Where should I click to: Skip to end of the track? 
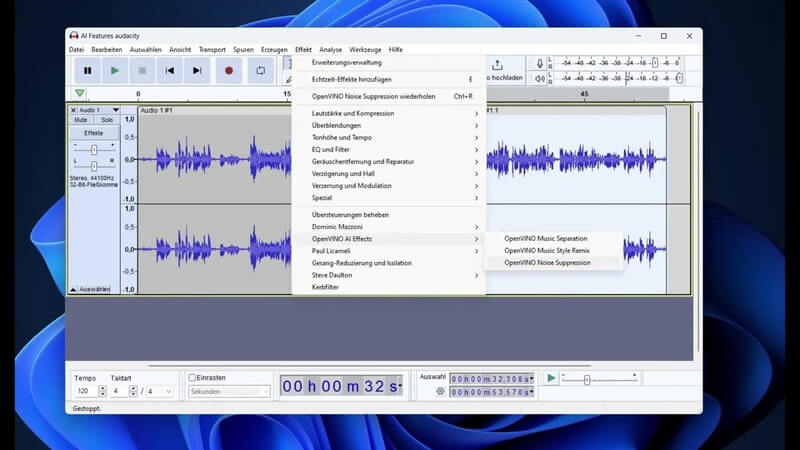[x=197, y=71]
